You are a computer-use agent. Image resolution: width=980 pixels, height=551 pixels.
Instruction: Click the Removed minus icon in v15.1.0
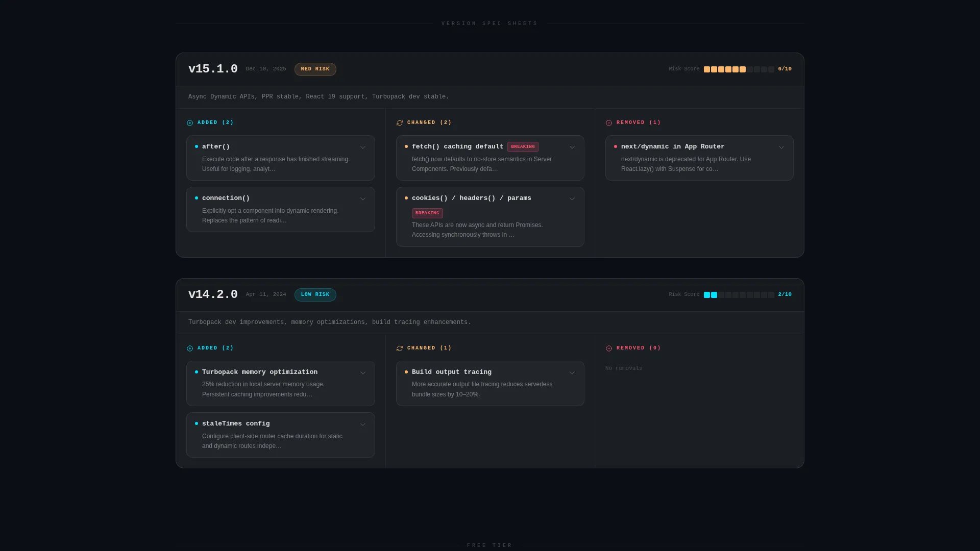(609, 123)
